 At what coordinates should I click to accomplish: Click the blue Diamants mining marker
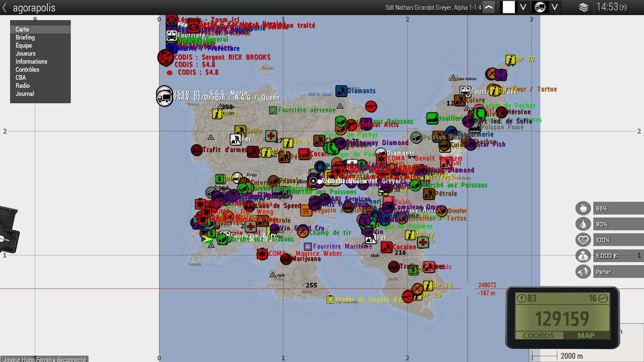click(341, 91)
